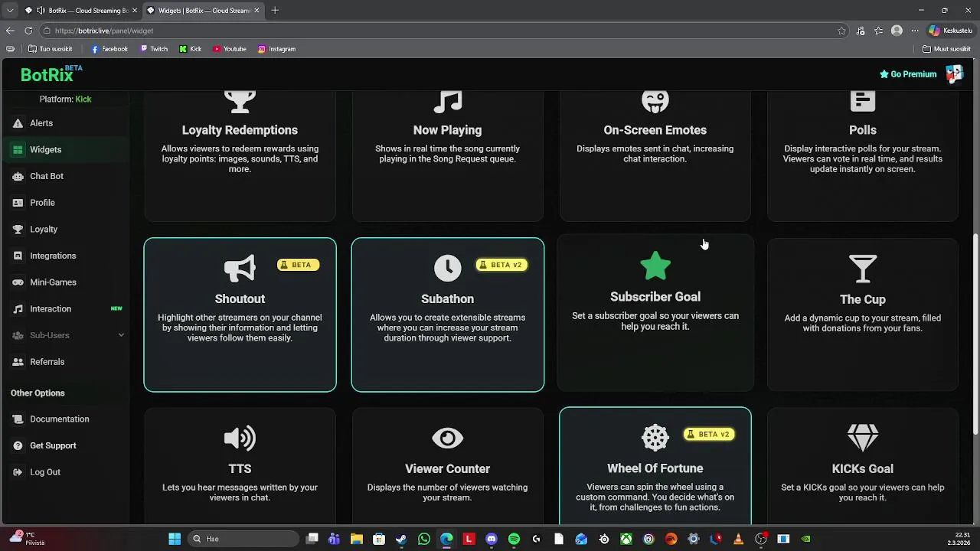Click Subathon clock icon

coord(448,268)
